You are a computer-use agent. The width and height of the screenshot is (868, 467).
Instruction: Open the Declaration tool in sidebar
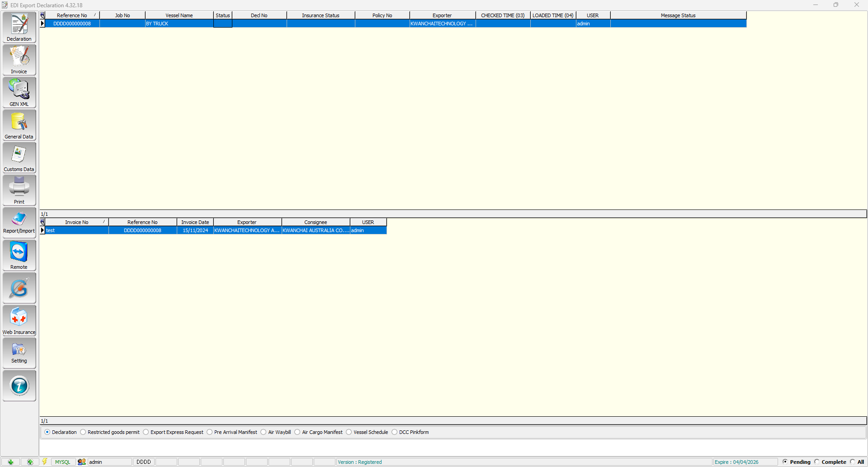[x=19, y=27]
